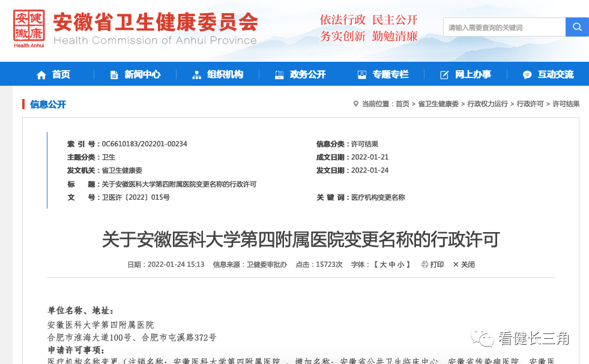Click the site title 安徽省卫生健康委员会
Viewport: 589px width, 364px height.
click(x=156, y=22)
